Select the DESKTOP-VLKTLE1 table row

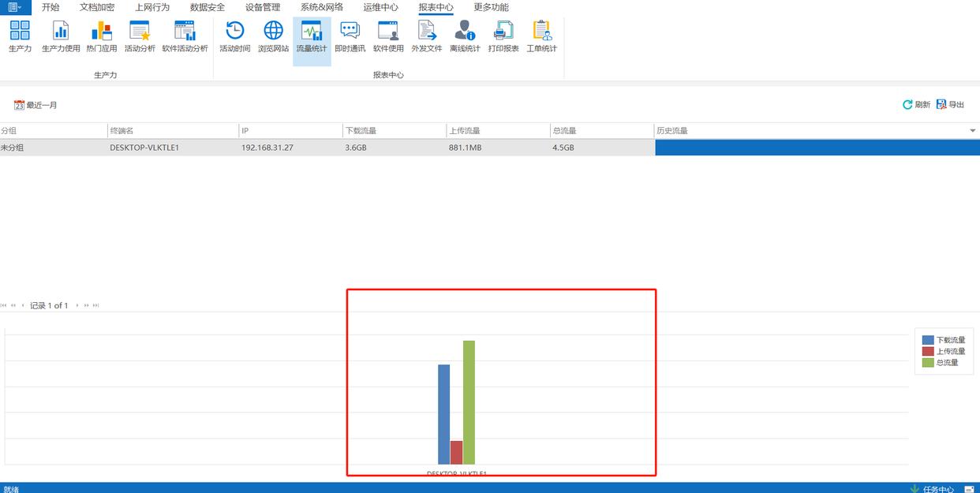pyautogui.click(x=144, y=148)
